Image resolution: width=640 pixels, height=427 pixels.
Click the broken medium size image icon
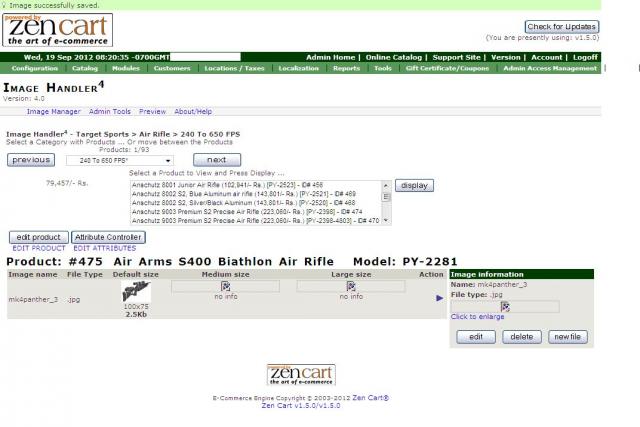(x=225, y=286)
